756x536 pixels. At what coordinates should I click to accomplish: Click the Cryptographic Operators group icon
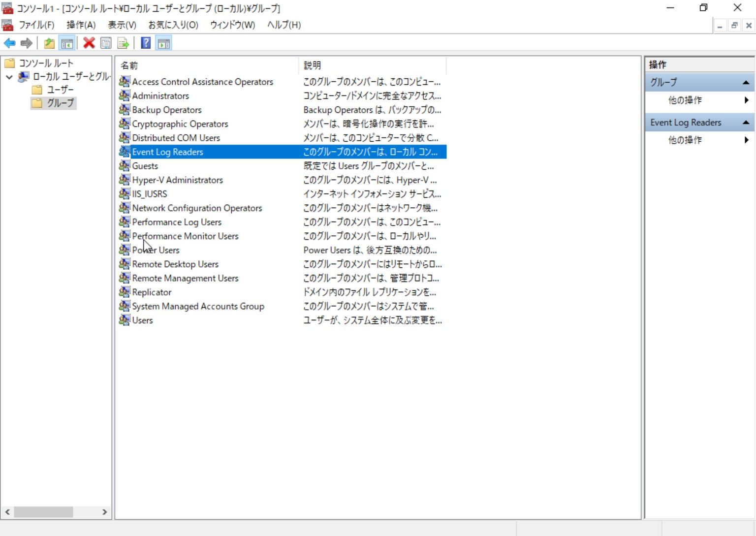click(125, 124)
